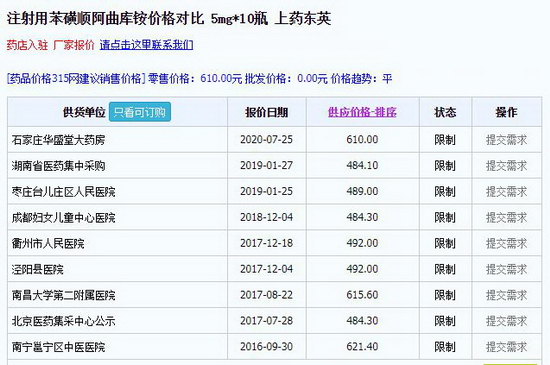Viewport: 550px width, 365px height.
Task: Click 药店入驻 red text
Action: [x=27, y=45]
